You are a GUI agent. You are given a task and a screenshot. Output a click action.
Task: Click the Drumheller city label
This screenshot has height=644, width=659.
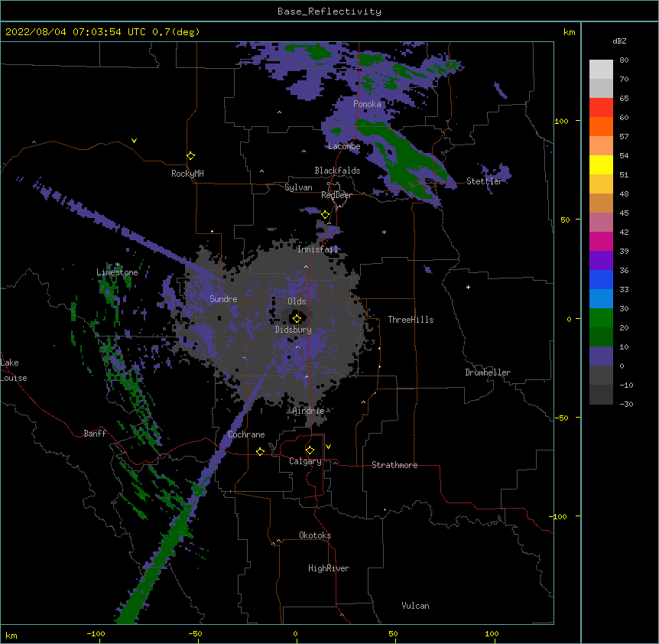pos(488,372)
